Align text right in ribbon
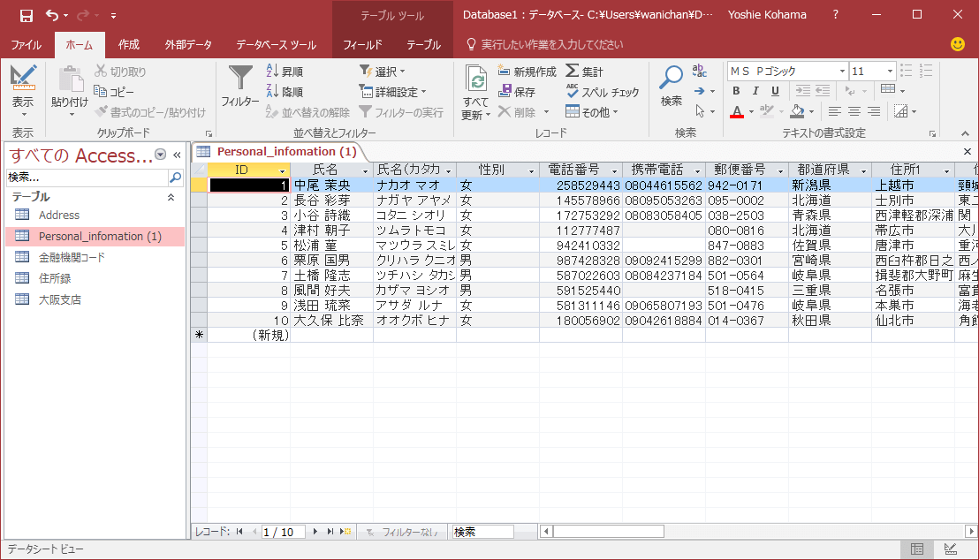This screenshot has height=560, width=979. pos(874,112)
